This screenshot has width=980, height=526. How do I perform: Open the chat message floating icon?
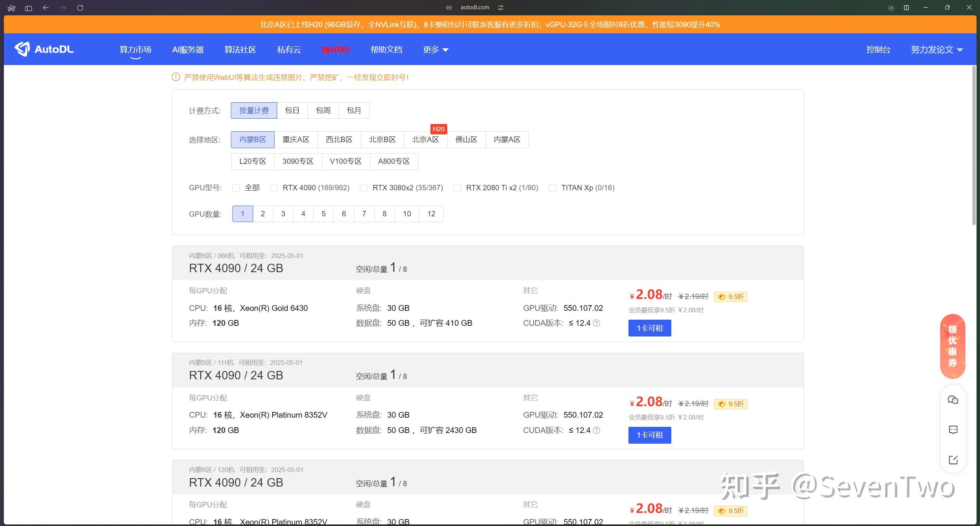953,430
